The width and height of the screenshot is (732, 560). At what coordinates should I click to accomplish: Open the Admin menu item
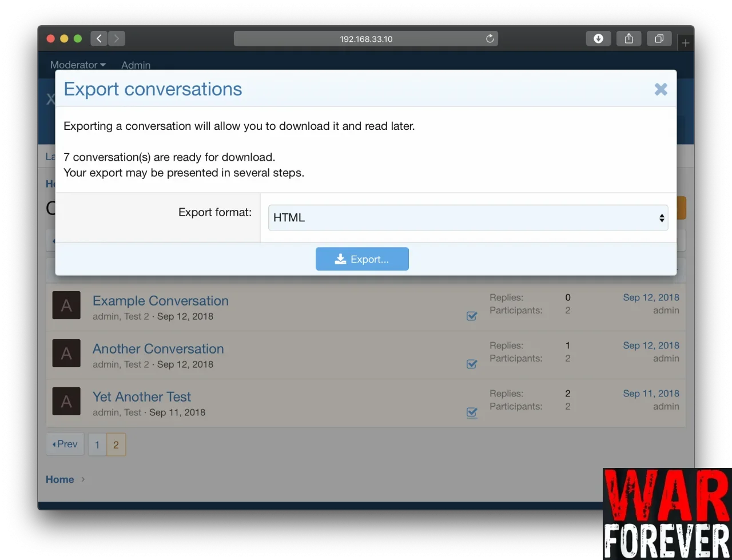tap(136, 65)
